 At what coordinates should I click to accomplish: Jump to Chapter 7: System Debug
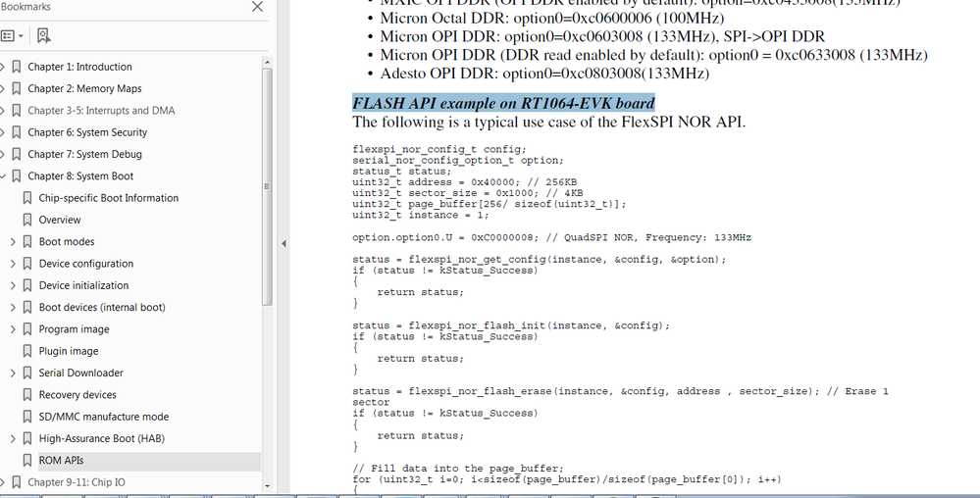click(84, 154)
